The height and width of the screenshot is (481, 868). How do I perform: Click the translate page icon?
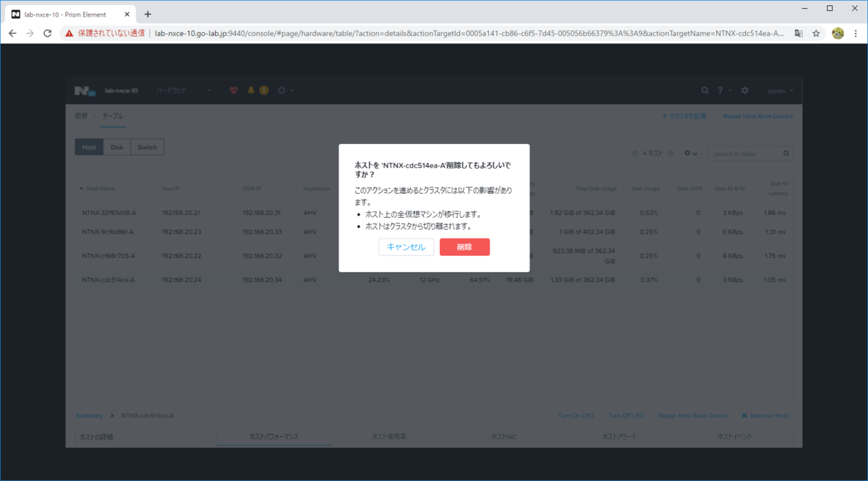[x=799, y=33]
